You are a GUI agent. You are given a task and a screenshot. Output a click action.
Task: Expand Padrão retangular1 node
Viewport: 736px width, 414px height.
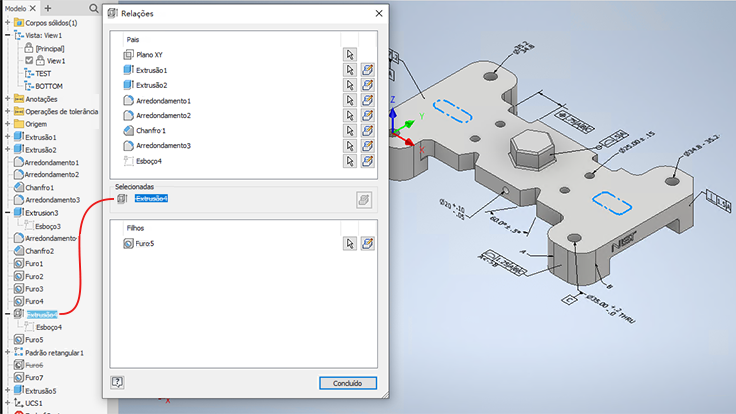tap(8, 353)
